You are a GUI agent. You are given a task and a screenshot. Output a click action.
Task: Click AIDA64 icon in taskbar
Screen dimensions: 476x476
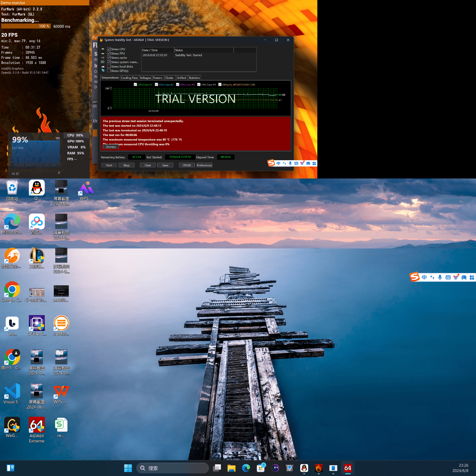point(348,468)
